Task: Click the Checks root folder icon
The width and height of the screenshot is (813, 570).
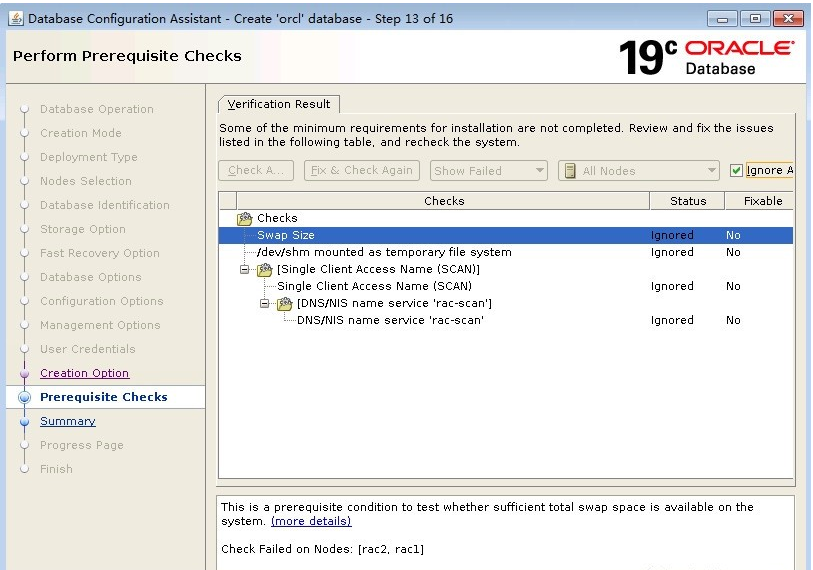Action: pos(245,218)
